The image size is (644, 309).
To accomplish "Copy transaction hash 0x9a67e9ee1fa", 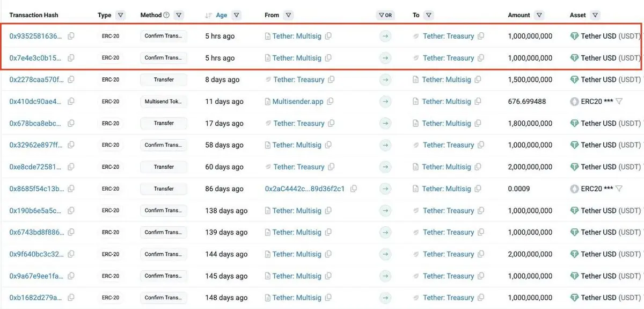I will (71, 276).
